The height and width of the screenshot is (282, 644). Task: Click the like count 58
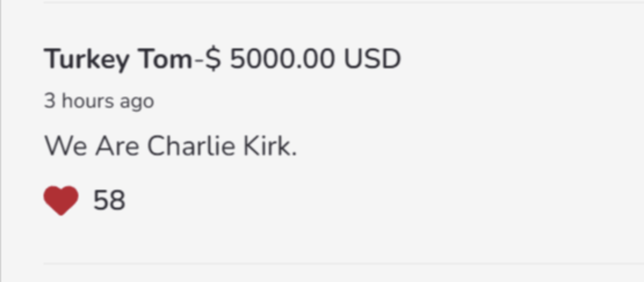point(109,201)
